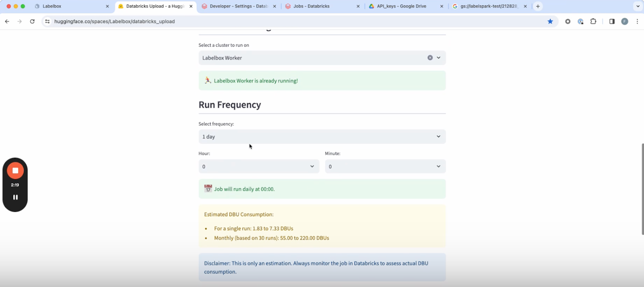Open the Chrome profile avatar

click(x=625, y=21)
